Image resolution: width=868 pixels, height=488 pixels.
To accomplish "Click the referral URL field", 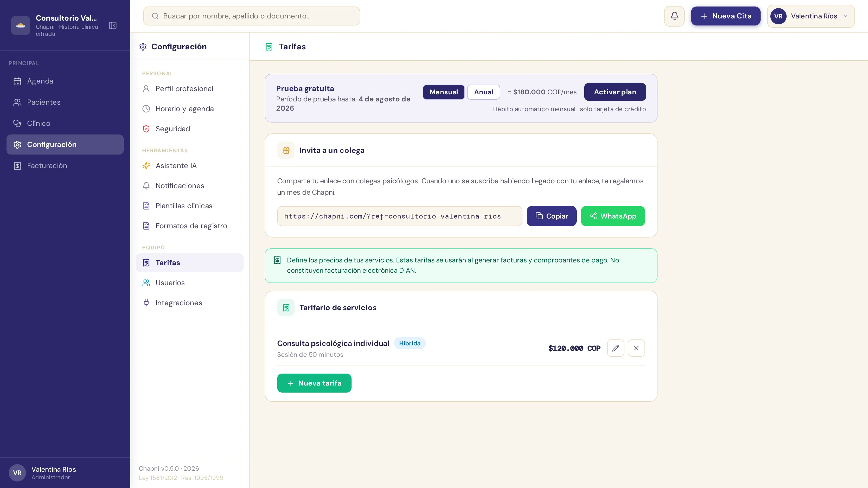I will (x=399, y=216).
